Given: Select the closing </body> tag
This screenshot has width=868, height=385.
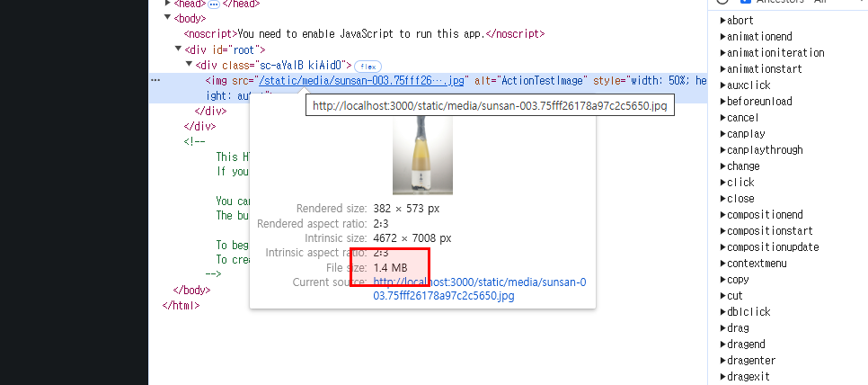Looking at the screenshot, I should pos(191,290).
